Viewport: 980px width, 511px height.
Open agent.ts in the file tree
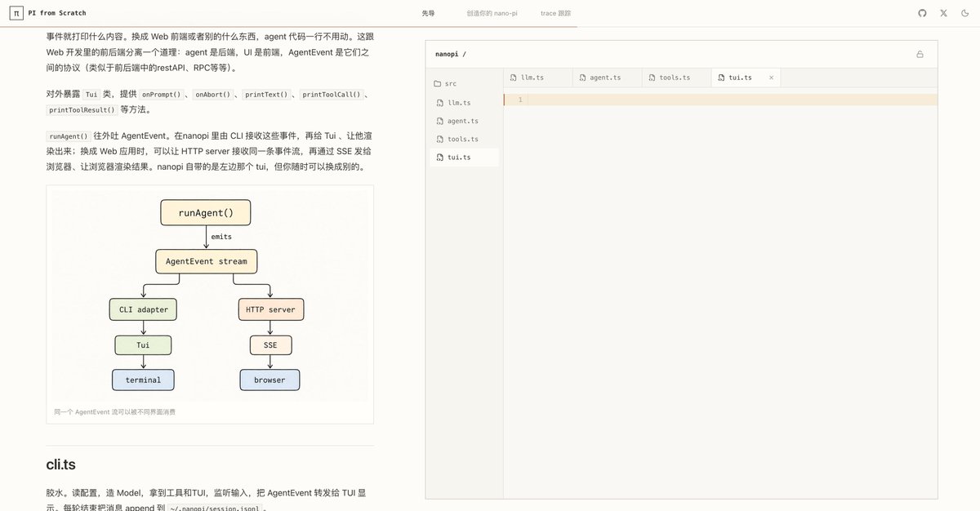[464, 121]
